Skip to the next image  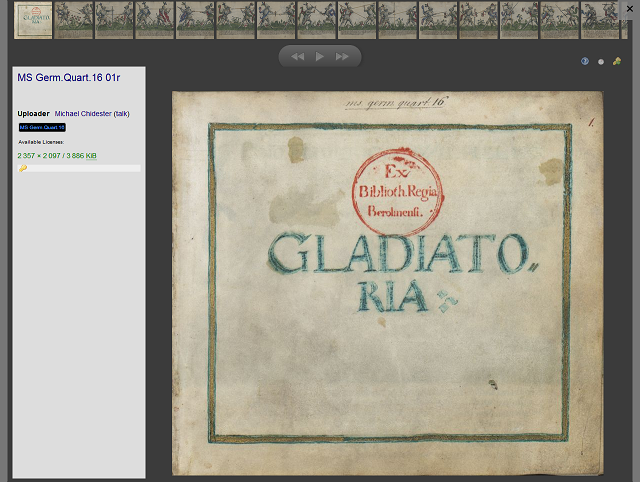343,57
